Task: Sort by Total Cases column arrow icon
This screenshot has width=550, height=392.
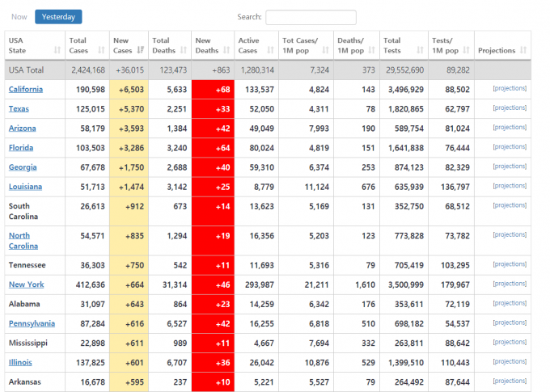Action: (100, 51)
